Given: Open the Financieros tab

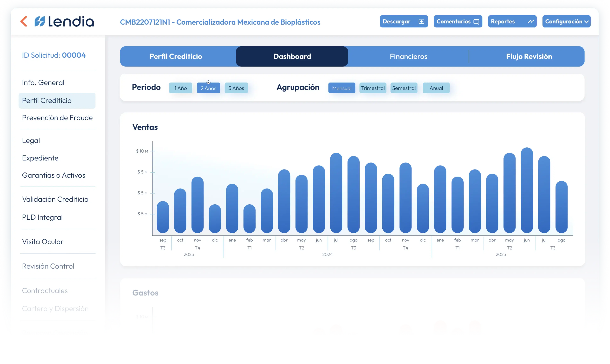Looking at the screenshot, I should [408, 56].
